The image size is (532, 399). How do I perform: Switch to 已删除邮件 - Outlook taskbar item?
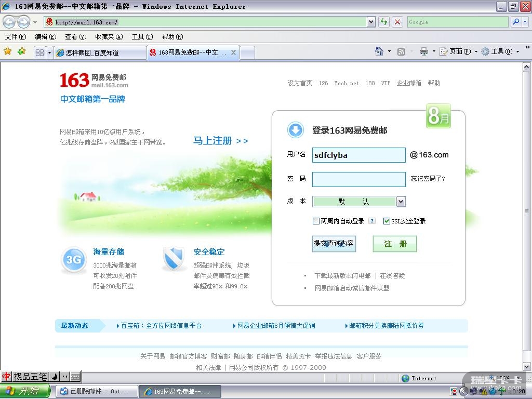coord(97,391)
